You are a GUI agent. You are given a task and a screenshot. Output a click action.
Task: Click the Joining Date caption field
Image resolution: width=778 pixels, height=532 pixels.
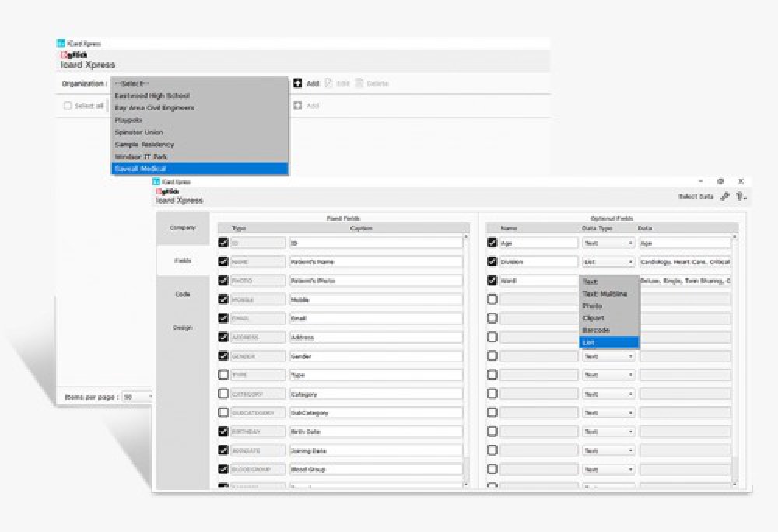tap(376, 450)
